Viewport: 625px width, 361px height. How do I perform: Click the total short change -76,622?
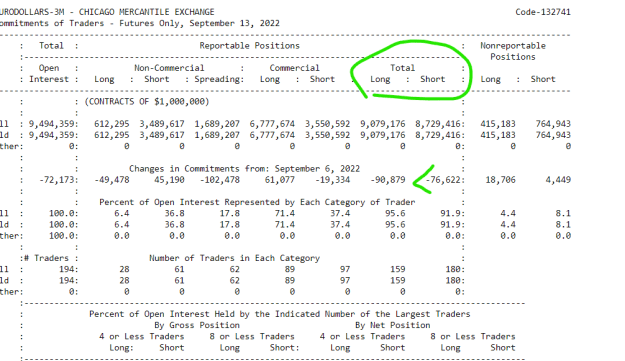(443, 180)
